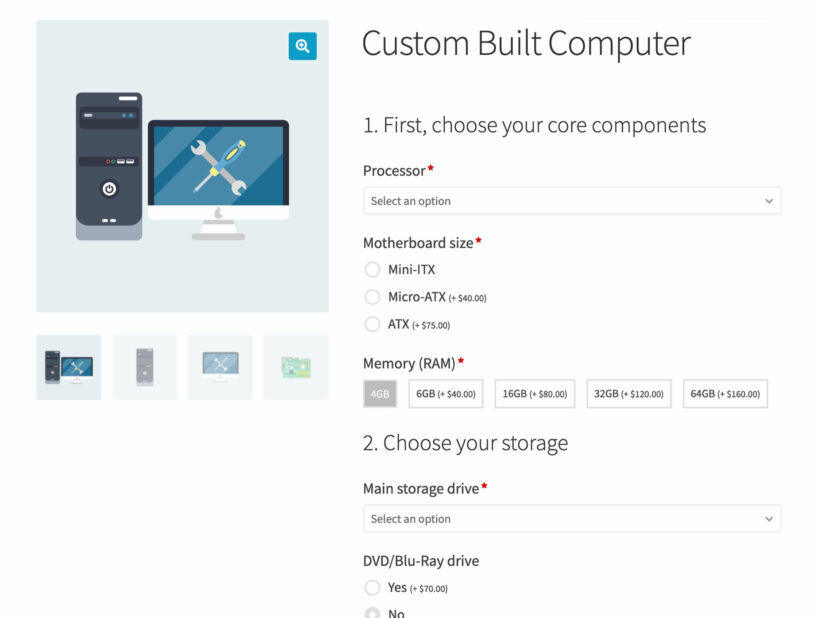Image resolution: width=820 pixels, height=618 pixels.
Task: Click the chevron on the Processor selector
Action: [x=769, y=201]
